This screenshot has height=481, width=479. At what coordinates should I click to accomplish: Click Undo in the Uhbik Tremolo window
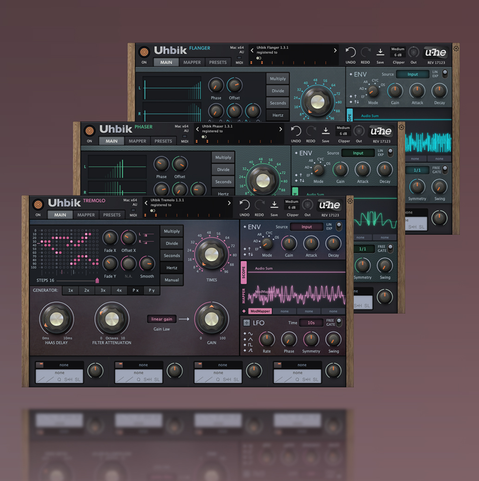244,206
